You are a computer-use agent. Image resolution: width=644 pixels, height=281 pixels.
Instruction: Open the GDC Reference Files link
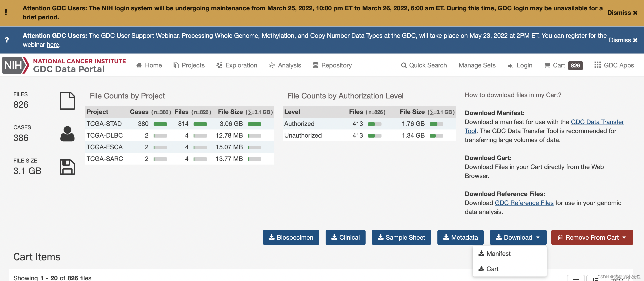[524, 203]
